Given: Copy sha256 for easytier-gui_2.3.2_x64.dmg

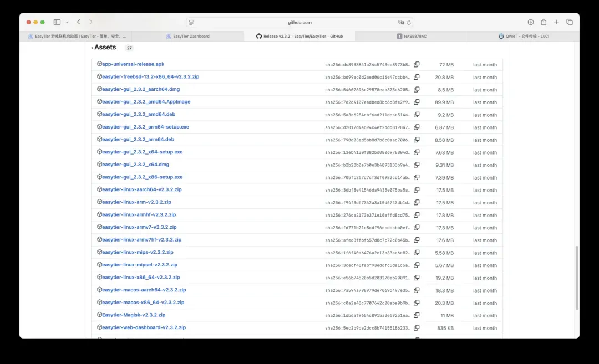Looking at the screenshot, I should tap(417, 165).
